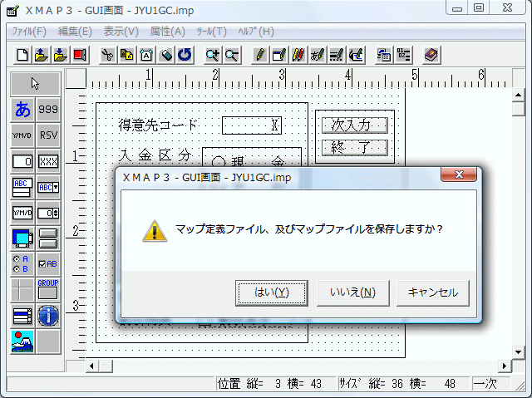Select the radio button A B tool

22,264
